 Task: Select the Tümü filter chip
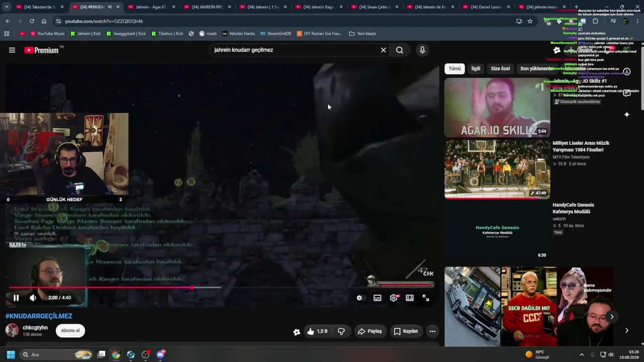tap(454, 68)
